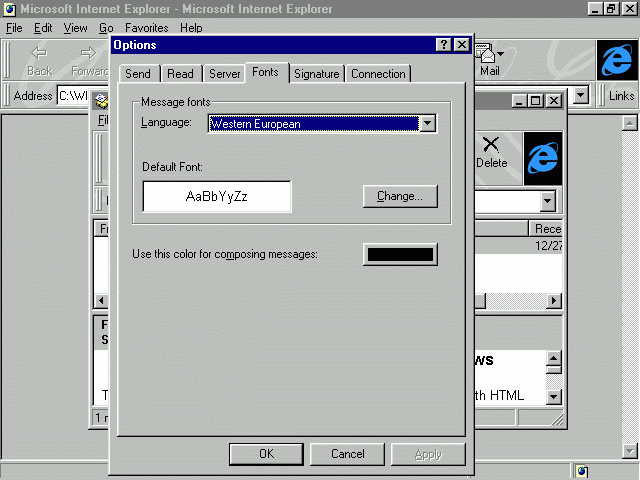Click the mail list scroll left arrow
This screenshot has height=480, width=640.
pos(101,301)
